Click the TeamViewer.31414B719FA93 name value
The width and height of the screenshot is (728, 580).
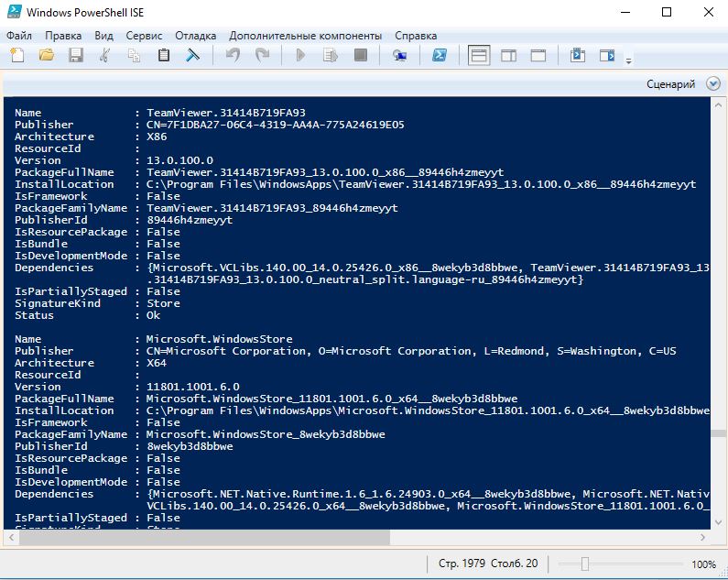[x=226, y=113]
